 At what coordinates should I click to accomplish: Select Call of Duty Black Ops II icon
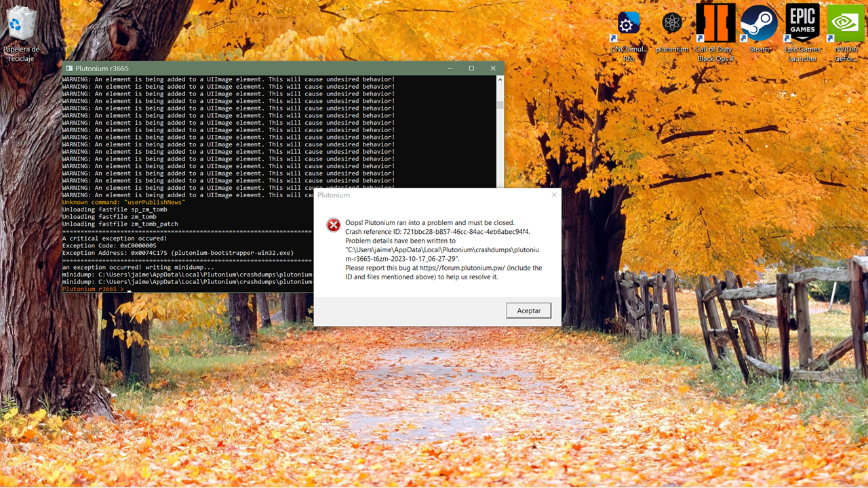715,26
